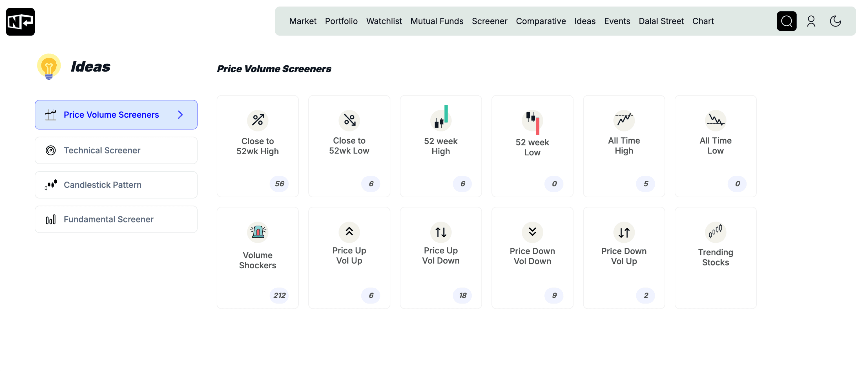Expand Price Volume Screeners via its chevron

(x=180, y=114)
